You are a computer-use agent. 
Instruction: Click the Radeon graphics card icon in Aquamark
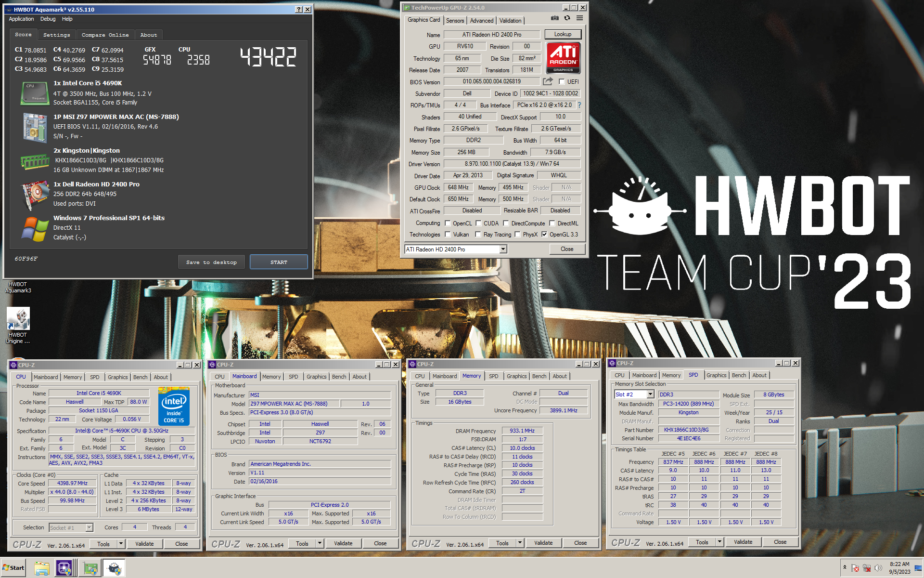pos(35,195)
